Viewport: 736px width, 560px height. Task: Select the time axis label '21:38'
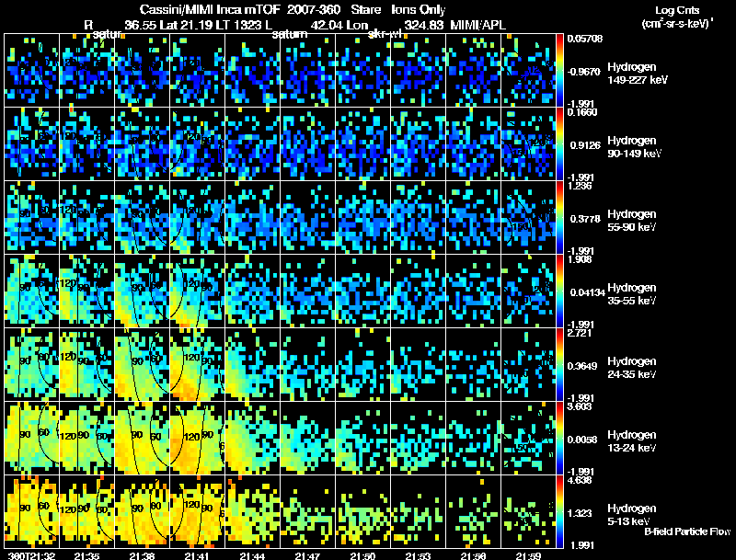[x=143, y=556]
